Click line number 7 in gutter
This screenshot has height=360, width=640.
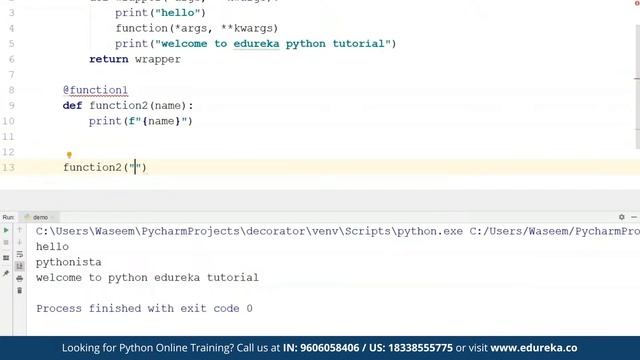point(11,74)
